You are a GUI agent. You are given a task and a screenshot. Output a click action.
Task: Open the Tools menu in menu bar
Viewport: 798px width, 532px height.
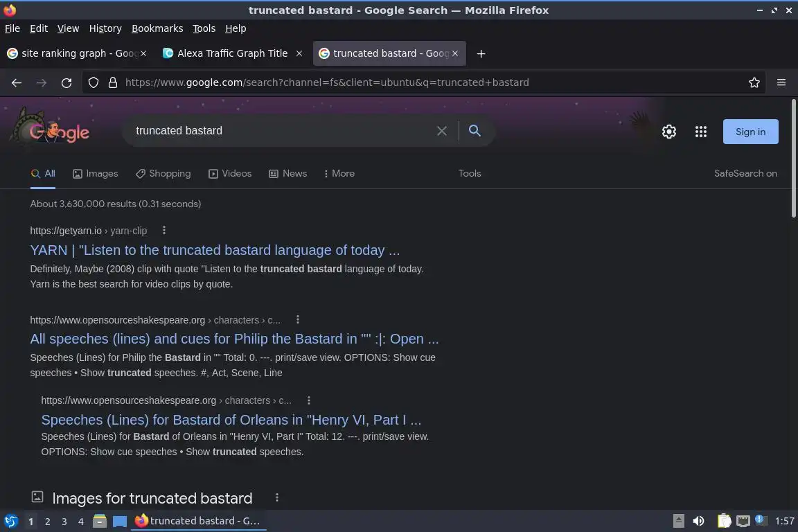click(x=204, y=28)
